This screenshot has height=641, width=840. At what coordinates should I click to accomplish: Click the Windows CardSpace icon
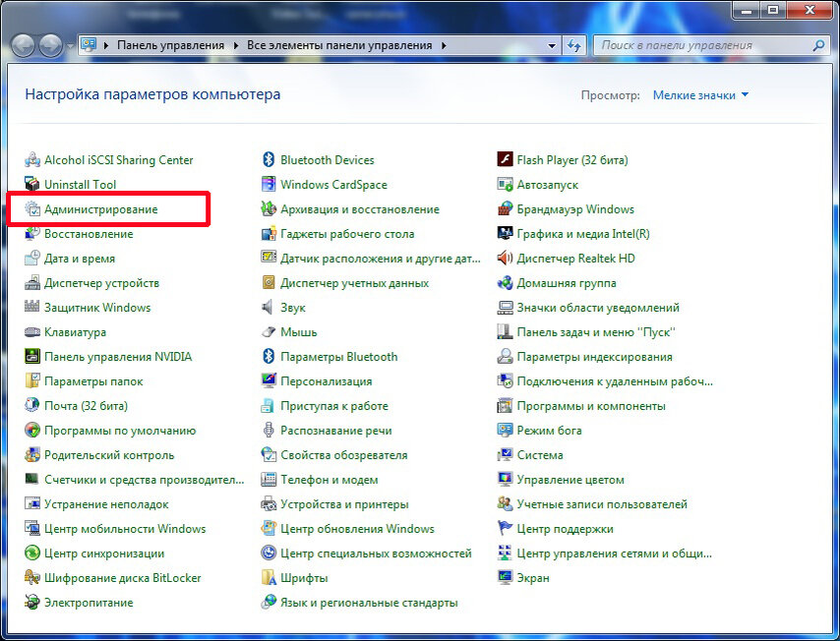click(269, 184)
